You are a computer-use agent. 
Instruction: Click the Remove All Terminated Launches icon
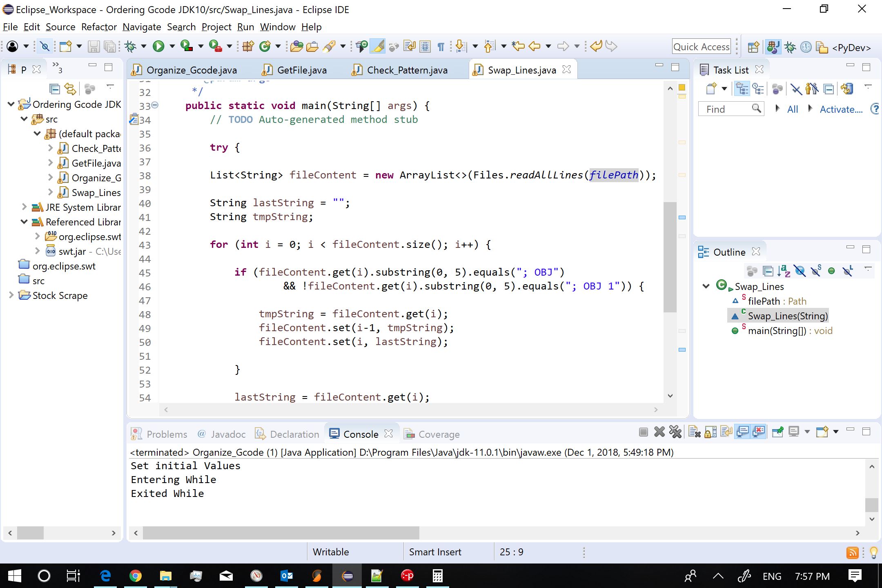675,432
